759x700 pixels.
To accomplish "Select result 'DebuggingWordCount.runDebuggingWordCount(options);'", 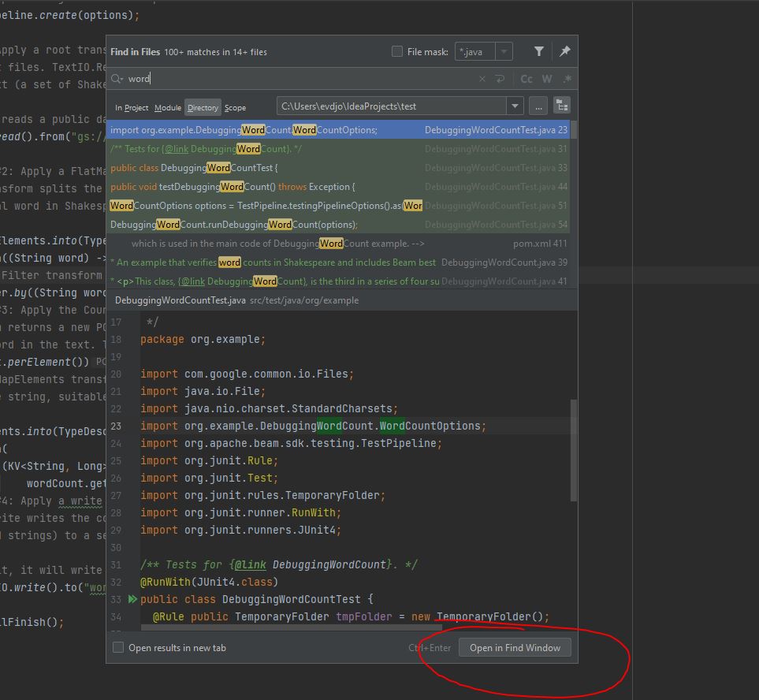I will pos(338,224).
